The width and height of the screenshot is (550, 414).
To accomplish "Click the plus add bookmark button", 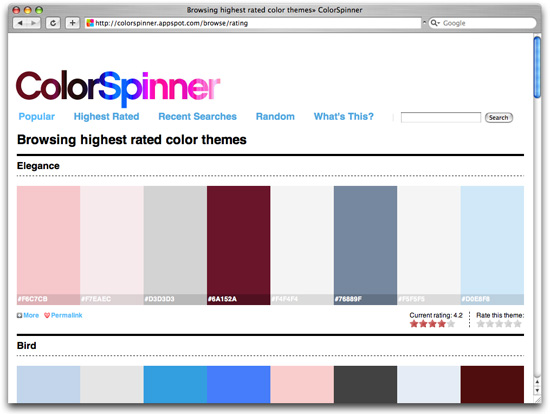I will [x=72, y=23].
